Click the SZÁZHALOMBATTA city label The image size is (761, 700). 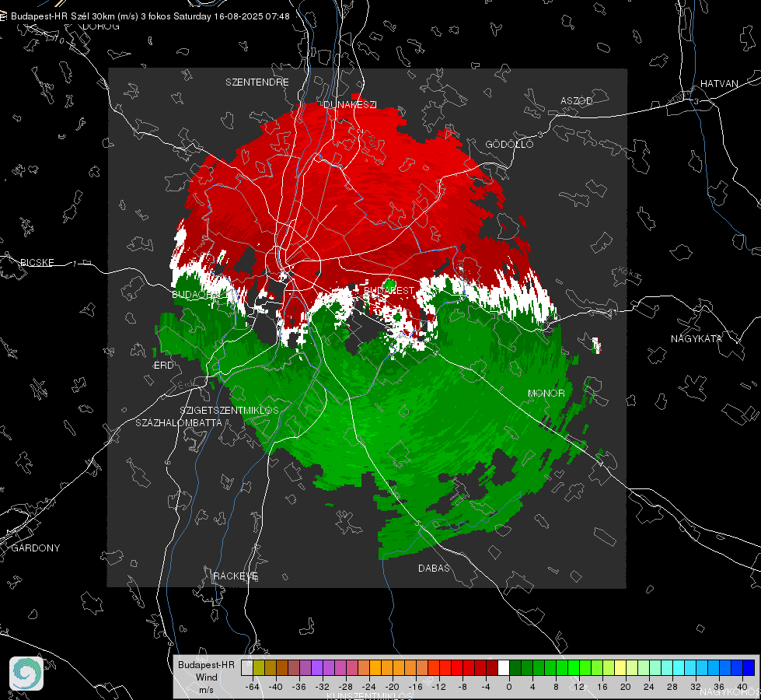179,422
